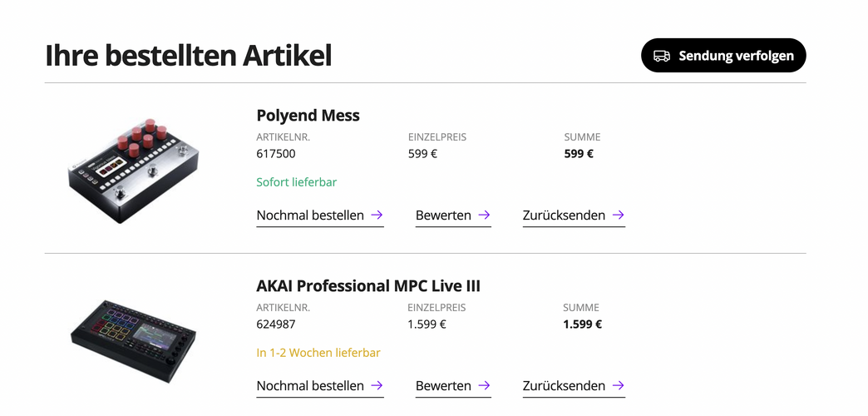
Task: Select article number 624987
Action: [276, 324]
